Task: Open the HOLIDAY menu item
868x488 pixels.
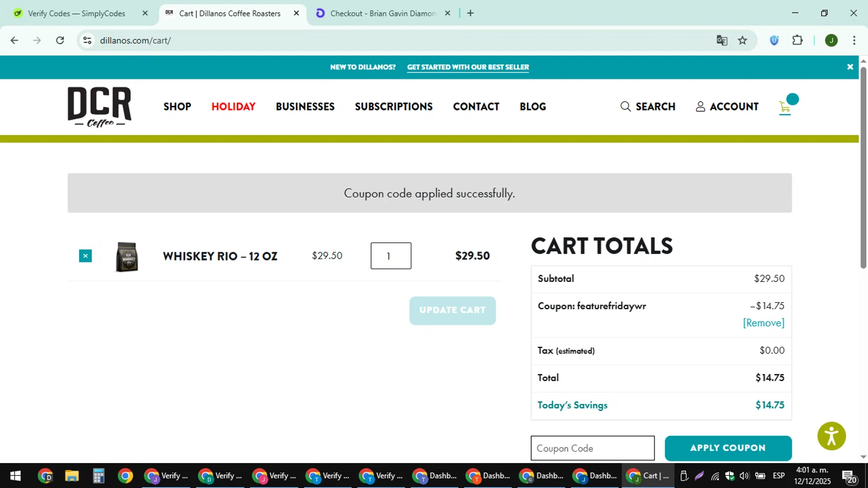Action: [x=233, y=107]
